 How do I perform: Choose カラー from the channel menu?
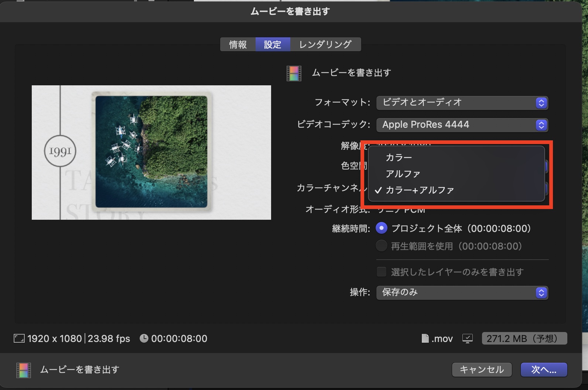[x=399, y=158]
